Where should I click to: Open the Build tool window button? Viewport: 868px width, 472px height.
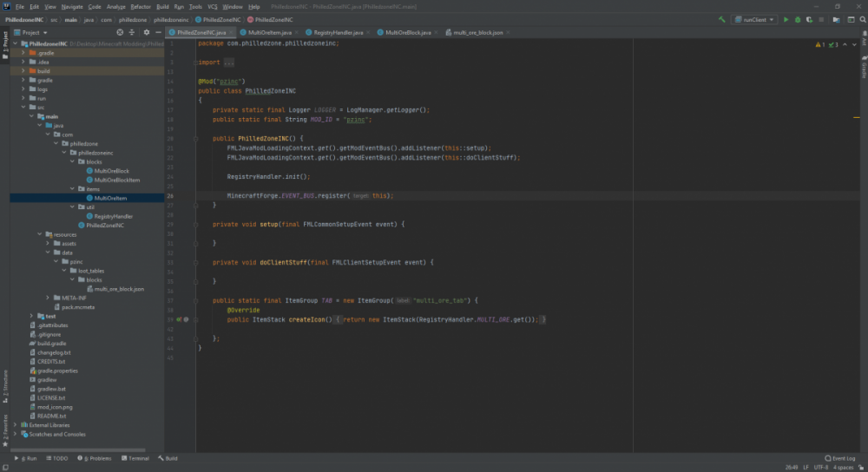coord(168,459)
